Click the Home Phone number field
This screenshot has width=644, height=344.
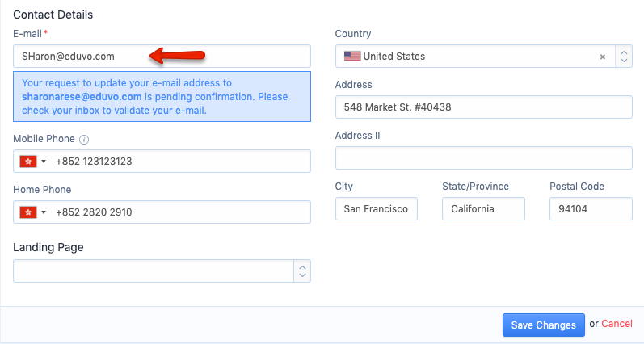(x=178, y=212)
